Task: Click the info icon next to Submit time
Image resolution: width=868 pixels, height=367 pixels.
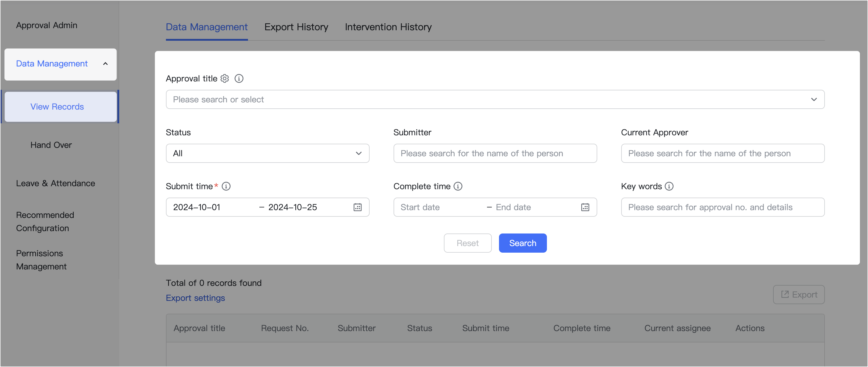Action: pyautogui.click(x=226, y=186)
